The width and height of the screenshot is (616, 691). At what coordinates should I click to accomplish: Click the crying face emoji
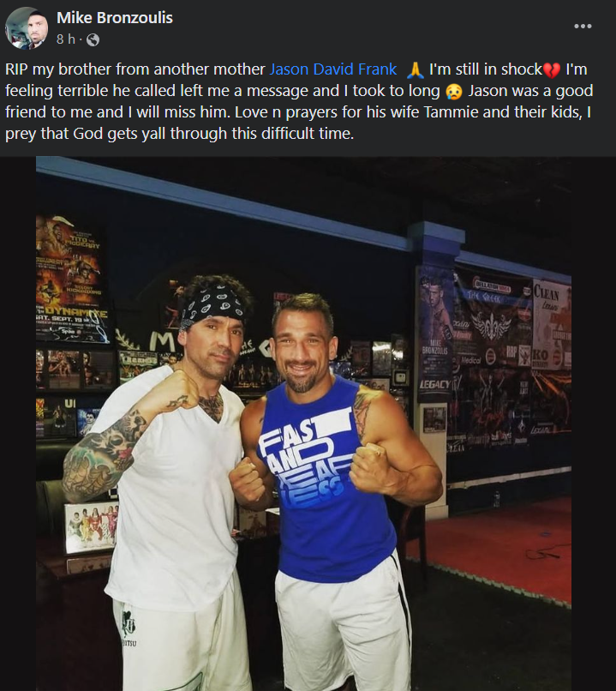pos(454,91)
